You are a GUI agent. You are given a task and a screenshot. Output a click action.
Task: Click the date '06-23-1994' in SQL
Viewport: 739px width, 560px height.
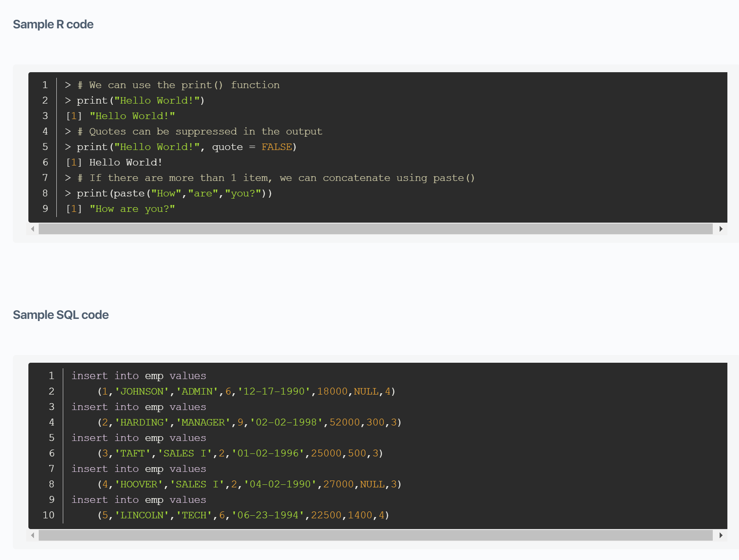(x=268, y=515)
